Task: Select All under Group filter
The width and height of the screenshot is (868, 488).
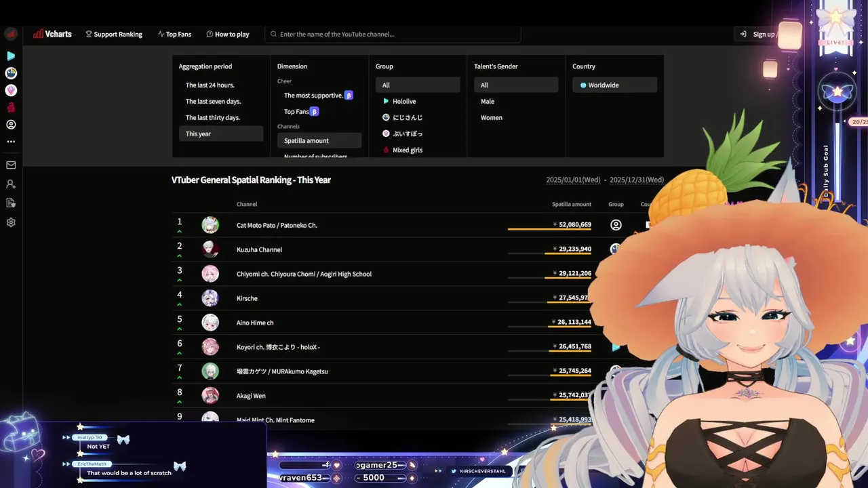Action: click(x=418, y=85)
